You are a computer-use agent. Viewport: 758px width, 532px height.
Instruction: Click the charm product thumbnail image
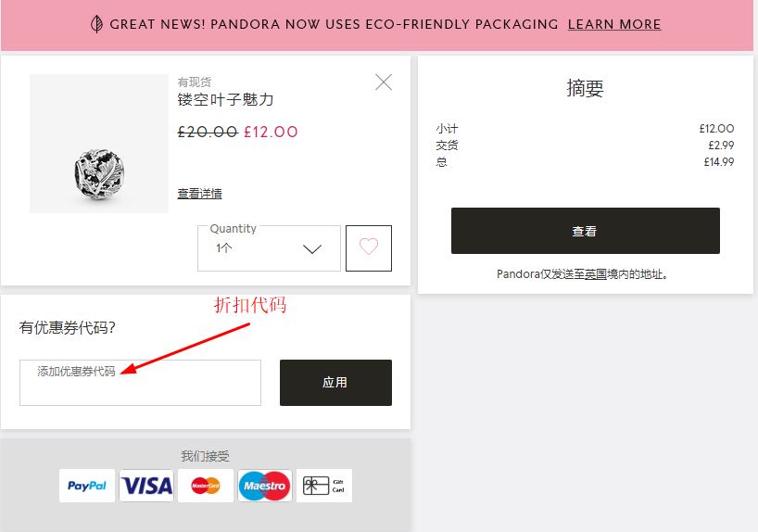point(99,144)
